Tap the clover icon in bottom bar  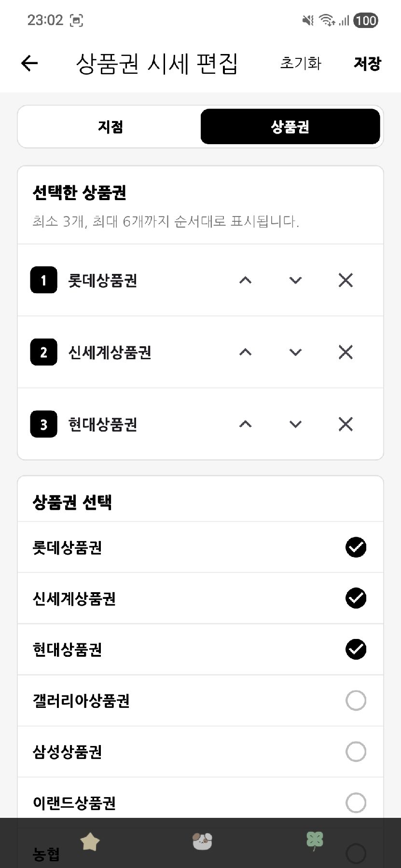click(315, 841)
